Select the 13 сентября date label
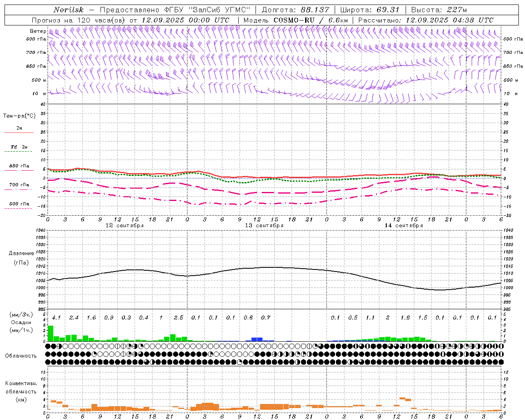Viewport: 525px width, 420px height. point(264,226)
